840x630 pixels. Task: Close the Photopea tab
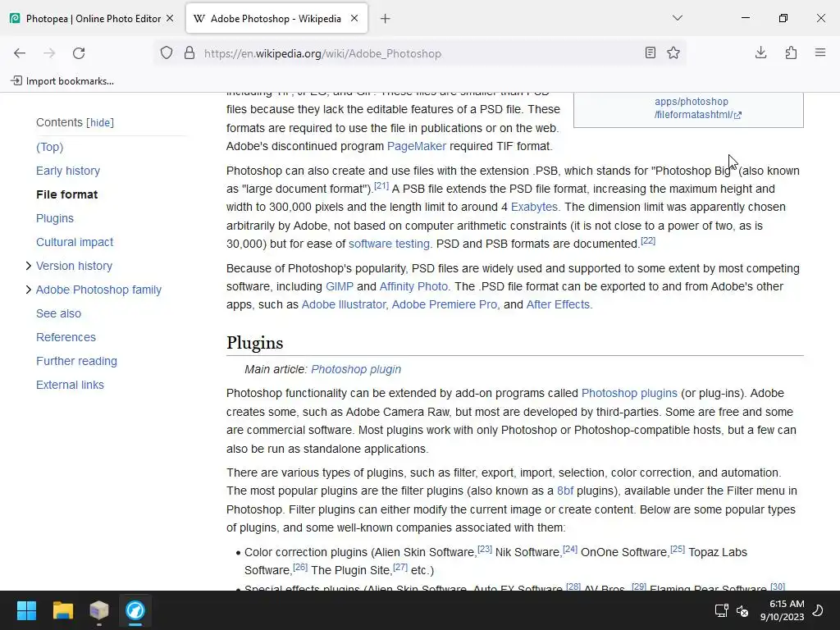point(170,18)
